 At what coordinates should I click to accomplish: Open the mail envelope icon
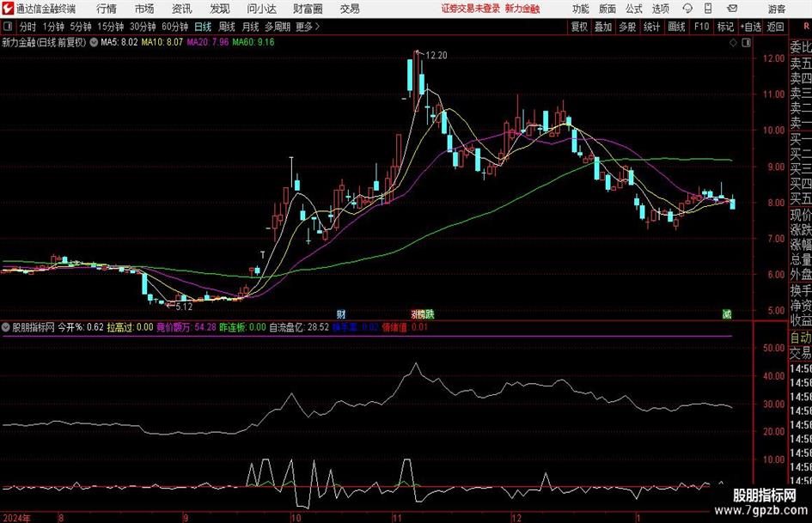pos(732,9)
